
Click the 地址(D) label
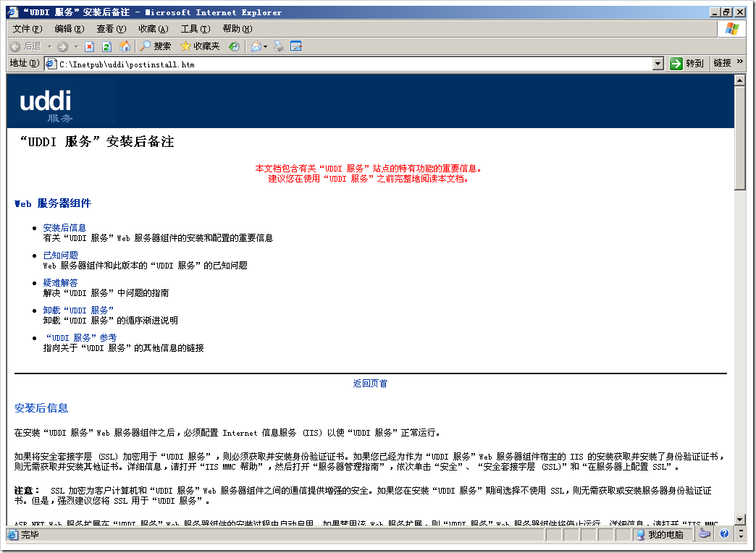tap(25, 63)
